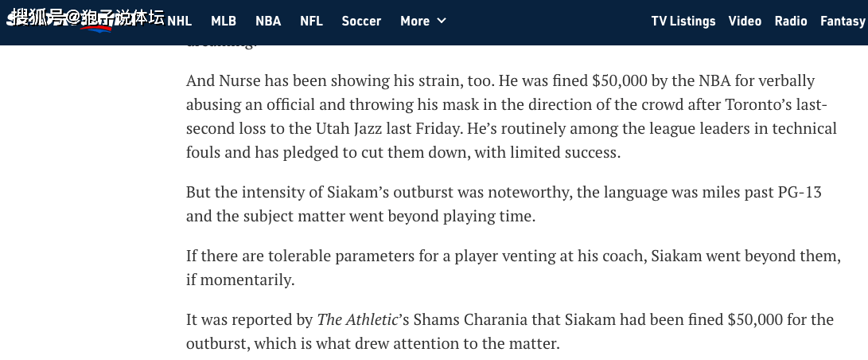Click the paragraph about Siakam's outburst intensity
The image size is (868, 360).
[504, 204]
